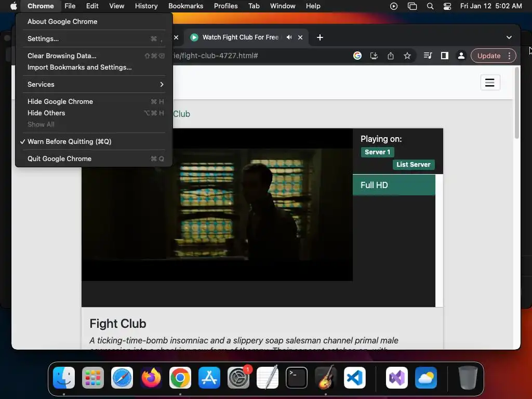Open Visual Studio from the Dock

(397, 378)
